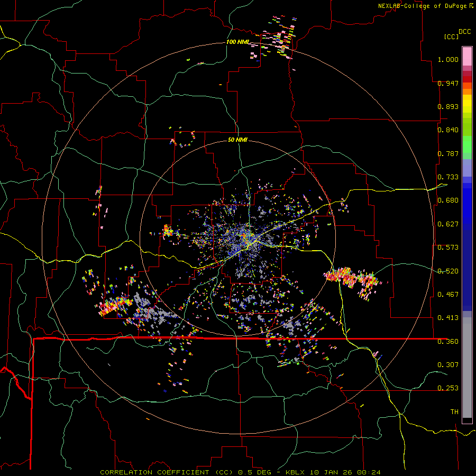The width and height of the screenshot is (476, 476).
Task: Pick the orange swatch in the colorbar
Action: click(x=467, y=91)
